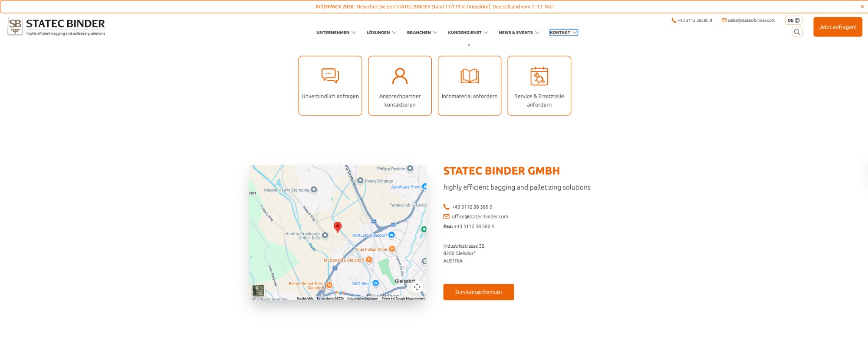This screenshot has width=868, height=339.
Task: Click orange envelope icon in contact details
Action: [x=446, y=216]
